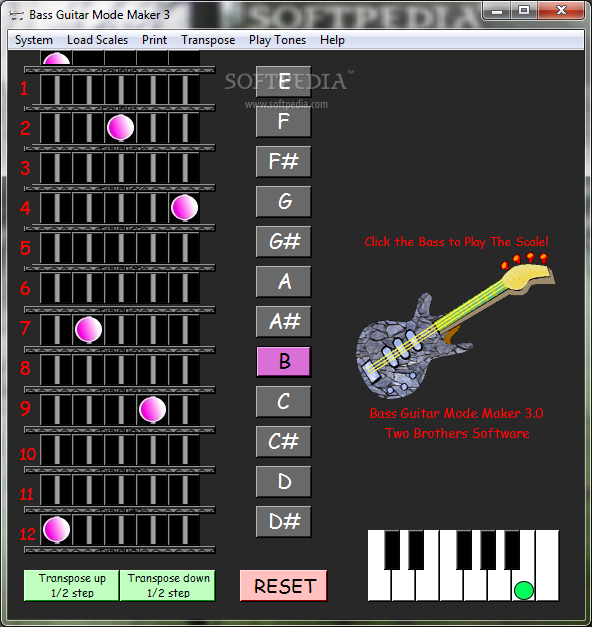Place a note on fret 11 fifth string
The width and height of the screenshot is (592, 627).
184,489
